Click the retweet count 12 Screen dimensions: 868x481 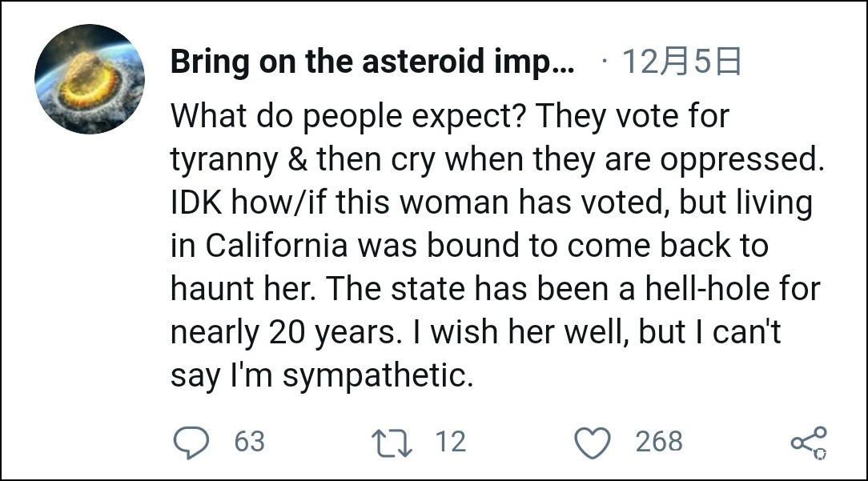click(x=450, y=442)
